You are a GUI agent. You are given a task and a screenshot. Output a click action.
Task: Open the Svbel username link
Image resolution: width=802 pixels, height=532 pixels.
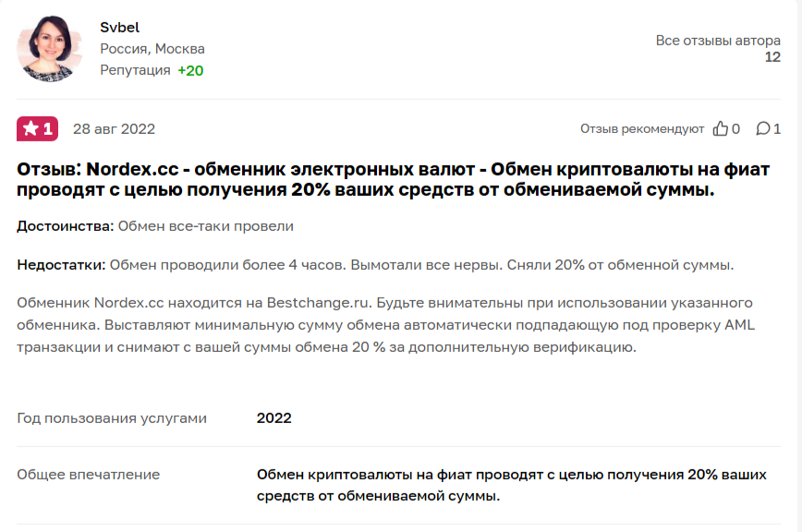(x=120, y=27)
